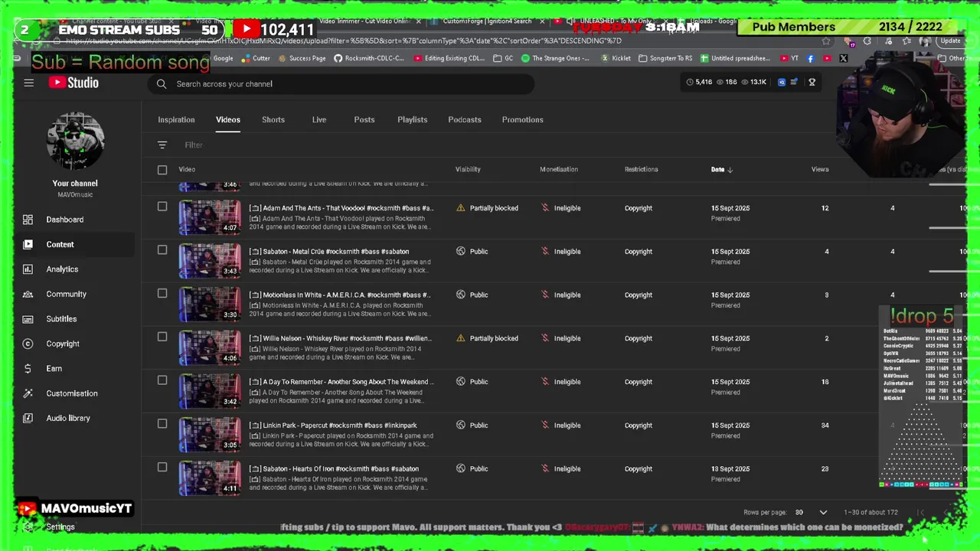Click the Video Trimmer browser tab
The width and height of the screenshot is (980, 551).
pos(364,21)
